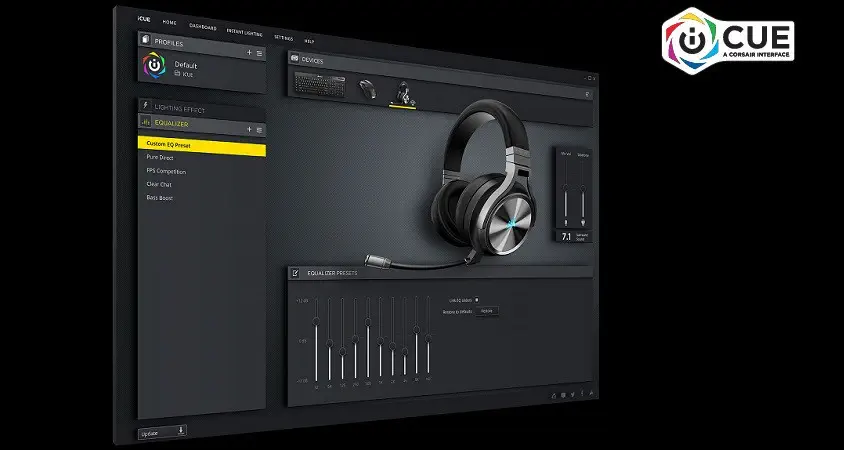Open the Instant Lighting menu

click(x=244, y=32)
